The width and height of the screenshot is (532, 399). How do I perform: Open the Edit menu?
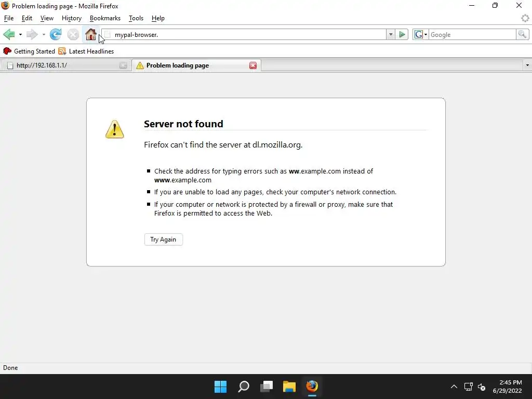click(27, 18)
